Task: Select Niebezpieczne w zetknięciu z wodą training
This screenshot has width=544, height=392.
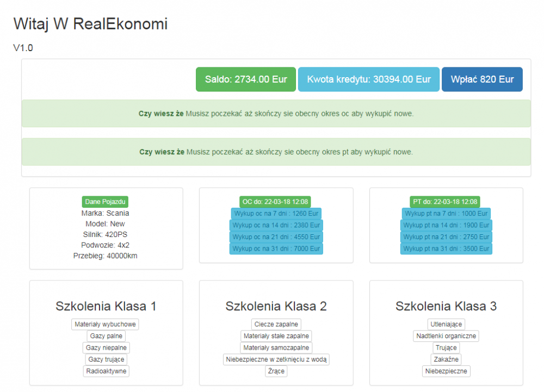Action: pos(276,359)
